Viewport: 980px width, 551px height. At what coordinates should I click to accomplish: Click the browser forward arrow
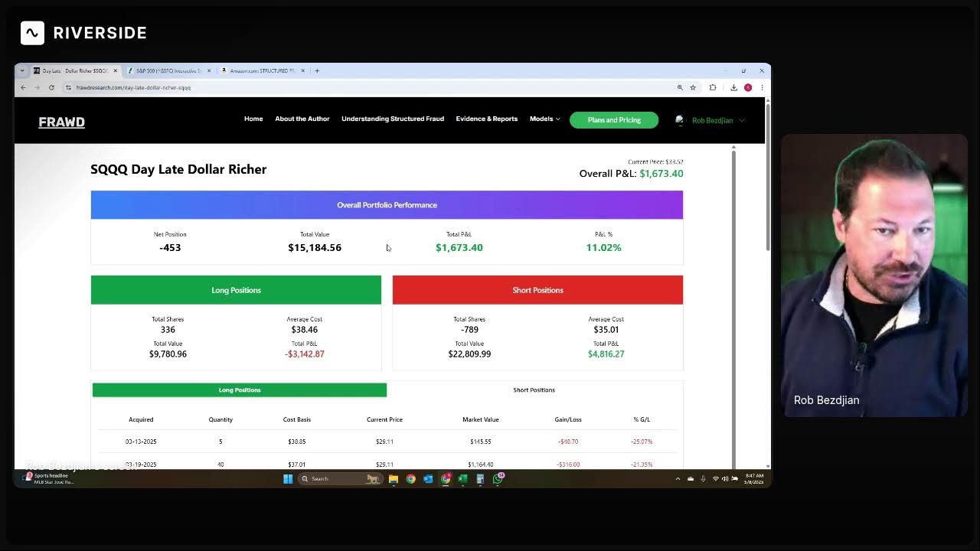37,87
